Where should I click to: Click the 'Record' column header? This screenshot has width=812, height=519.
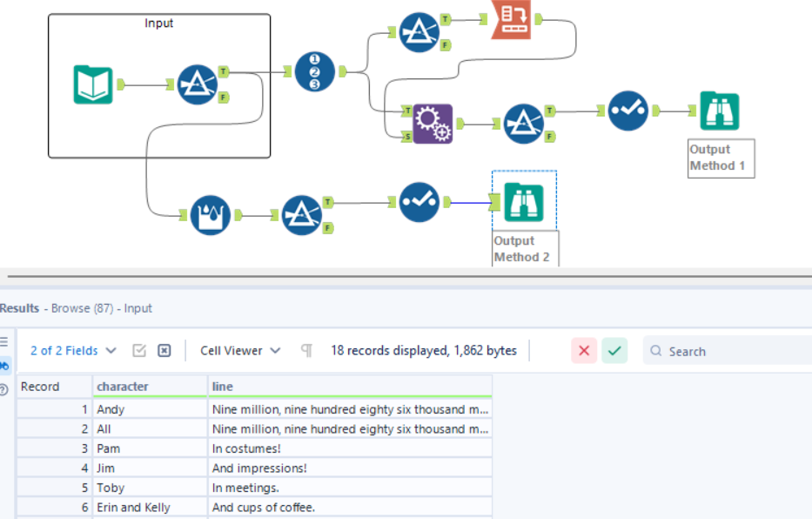point(54,387)
